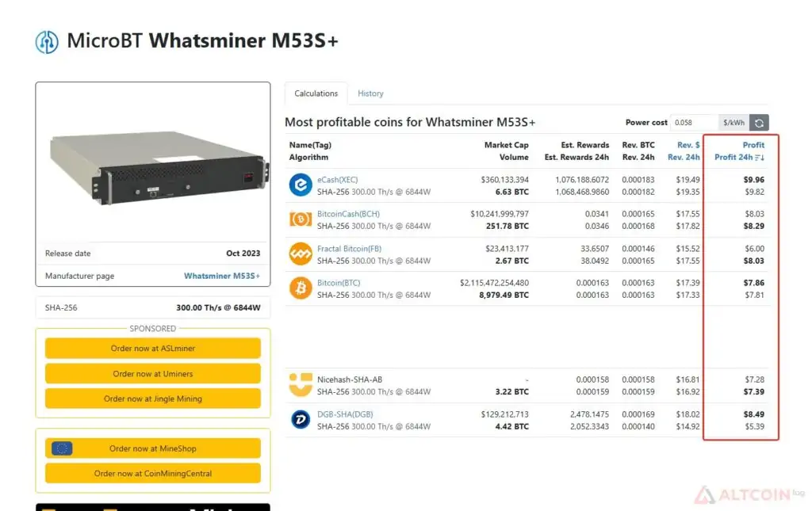812x511 pixels.
Task: Click the $360,133,394 market cap value
Action: 505,180
